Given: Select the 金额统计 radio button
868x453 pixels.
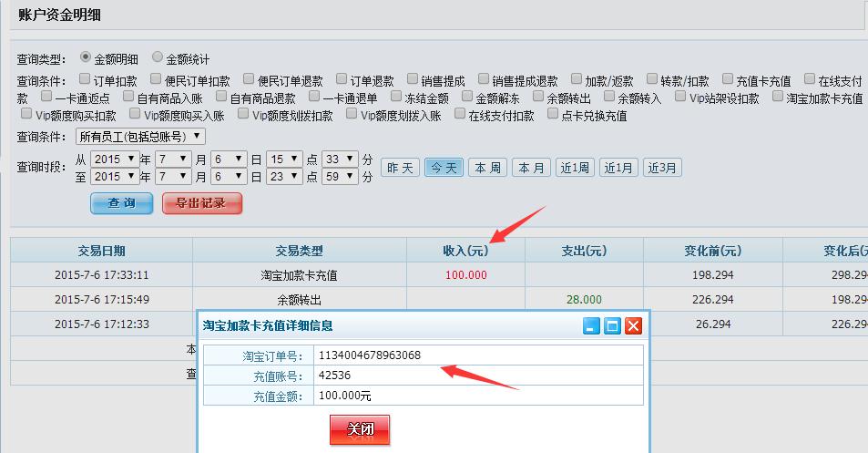Looking at the screenshot, I should pos(158,57).
